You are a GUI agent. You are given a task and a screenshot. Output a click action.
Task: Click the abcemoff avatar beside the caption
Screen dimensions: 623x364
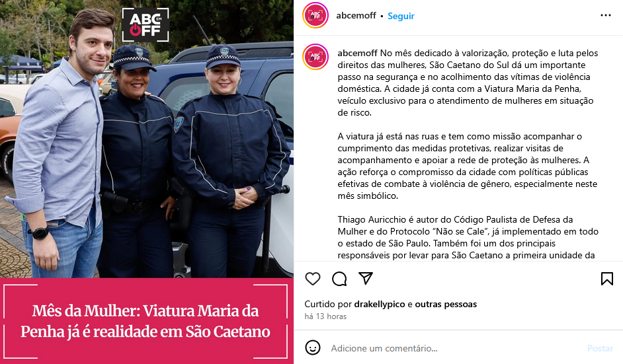[x=315, y=57]
